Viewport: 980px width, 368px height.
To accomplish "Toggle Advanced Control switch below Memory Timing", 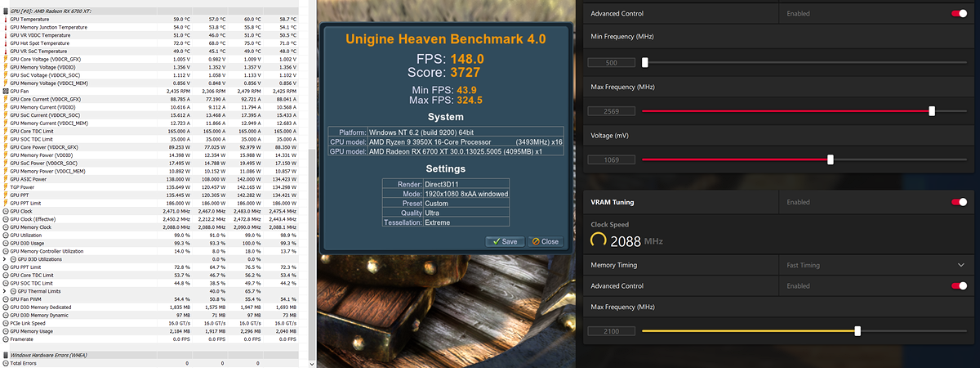I will (959, 285).
